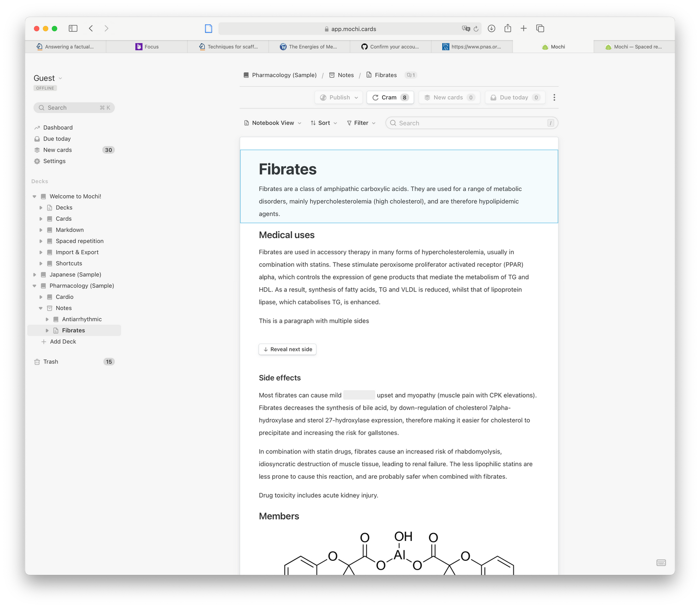The height and width of the screenshot is (608, 700).
Task: Click the Due today inbox icon in sidebar
Action: coord(37,139)
